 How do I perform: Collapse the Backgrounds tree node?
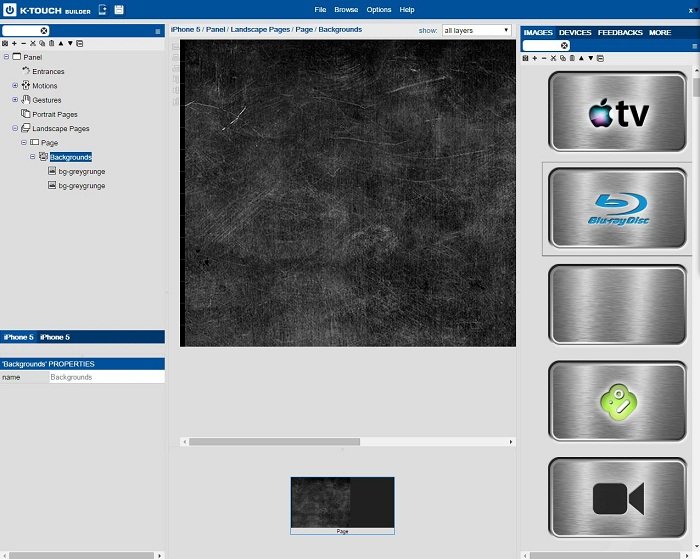tap(33, 157)
